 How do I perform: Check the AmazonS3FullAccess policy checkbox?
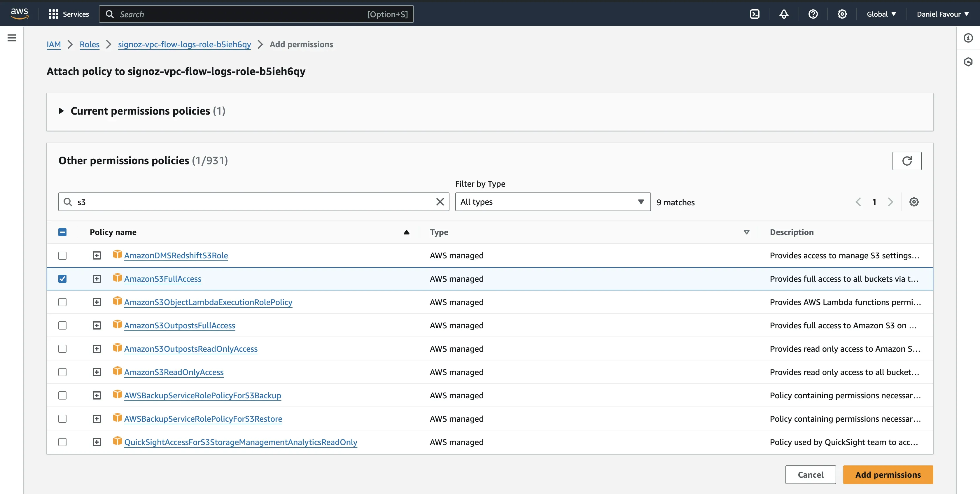point(62,278)
